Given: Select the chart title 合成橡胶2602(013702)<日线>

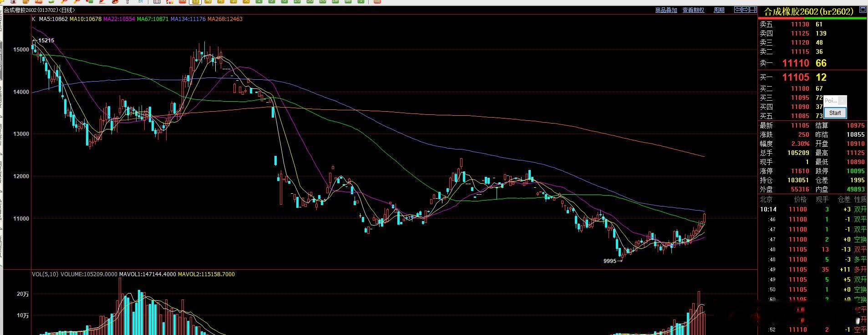Looking at the screenshot, I should pyautogui.click(x=40, y=10).
